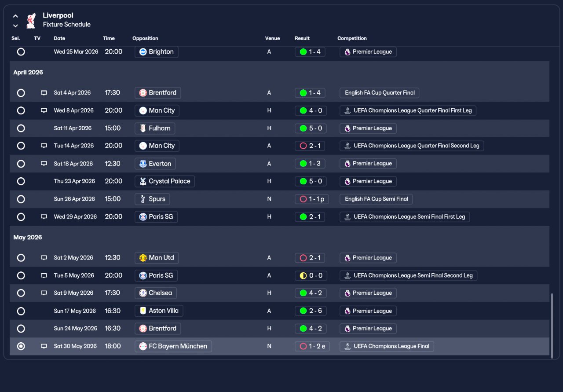This screenshot has width=563, height=392.
Task: Sort by the Venue column header
Action: point(272,38)
